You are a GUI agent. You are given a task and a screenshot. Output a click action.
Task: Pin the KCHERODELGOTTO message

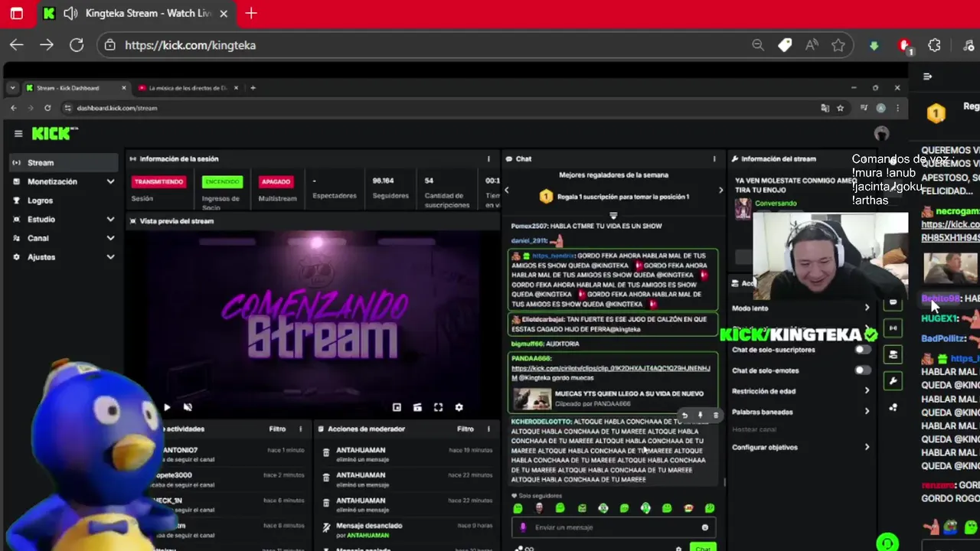pyautogui.click(x=700, y=416)
